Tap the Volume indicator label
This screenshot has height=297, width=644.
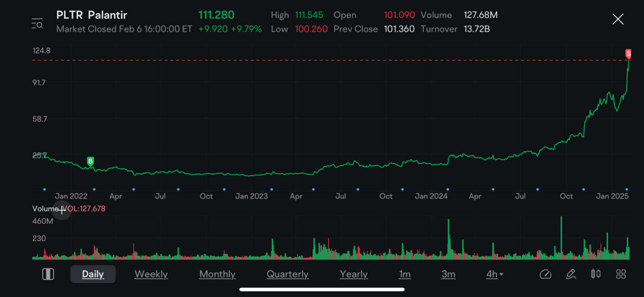[45, 209]
